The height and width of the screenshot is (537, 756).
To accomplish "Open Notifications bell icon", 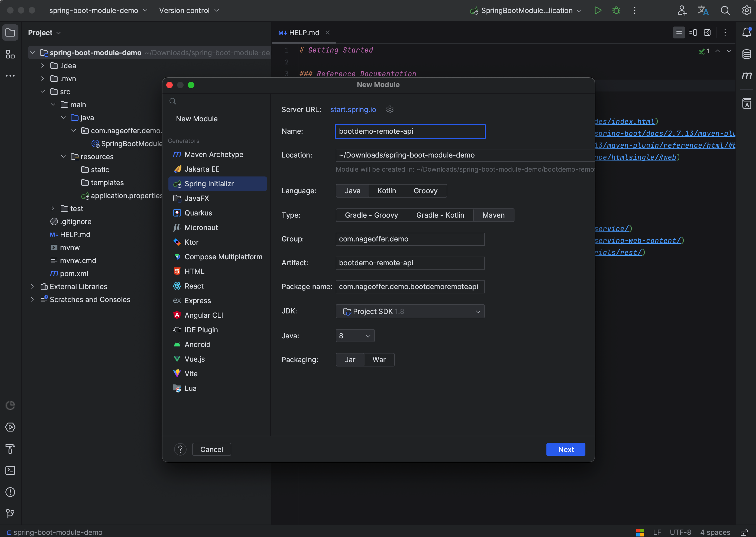I will (x=747, y=32).
